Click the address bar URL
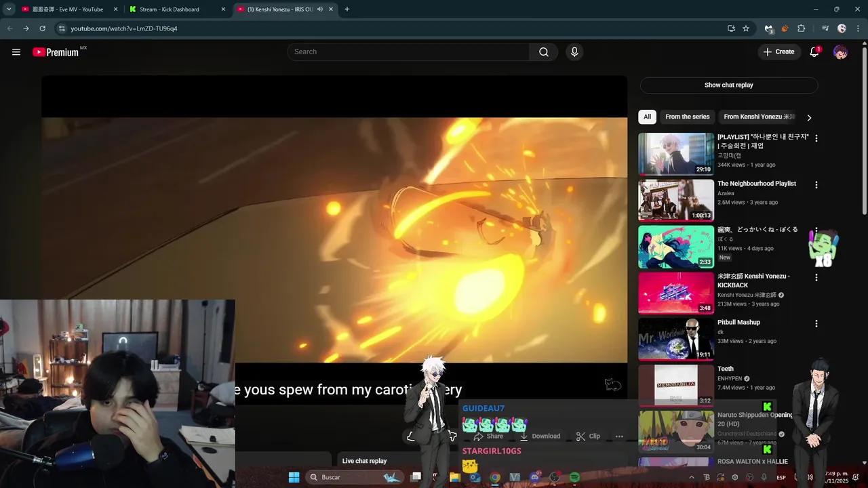The image size is (868, 488). click(x=124, y=28)
